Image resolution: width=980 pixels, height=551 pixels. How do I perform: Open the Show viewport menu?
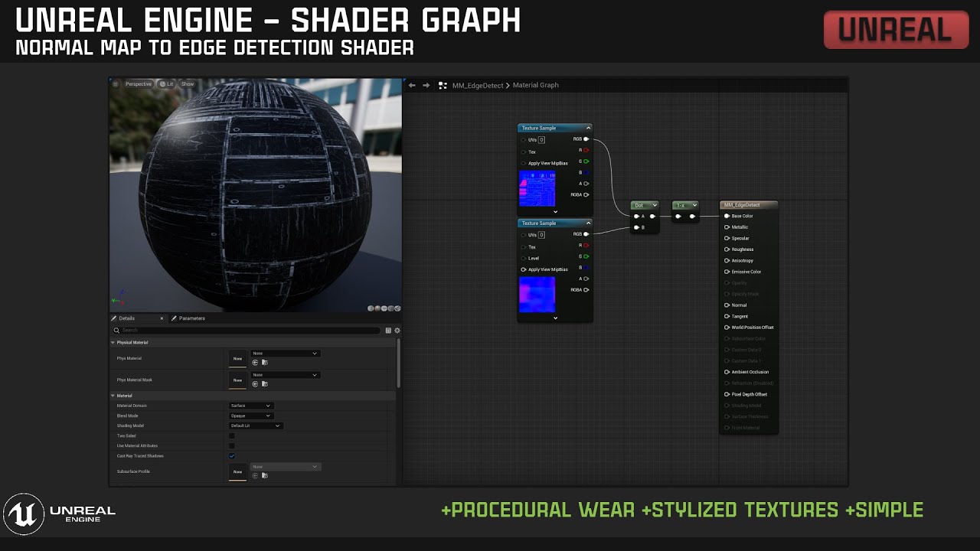point(188,83)
